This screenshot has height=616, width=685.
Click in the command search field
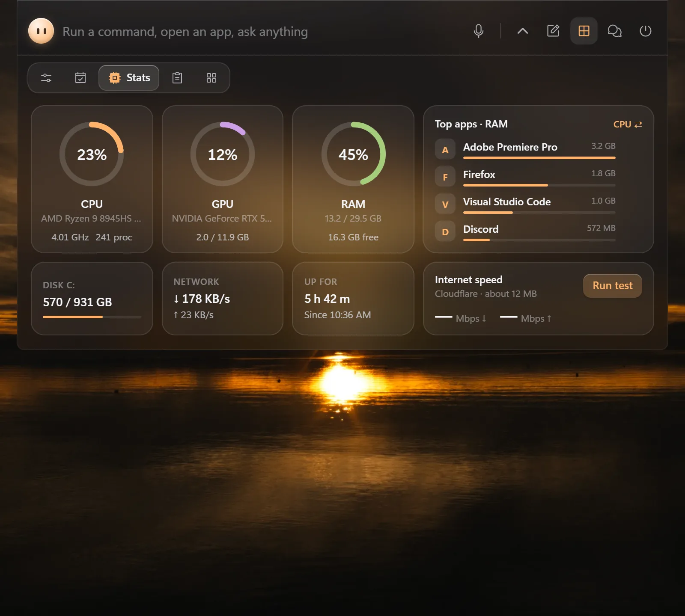point(257,32)
